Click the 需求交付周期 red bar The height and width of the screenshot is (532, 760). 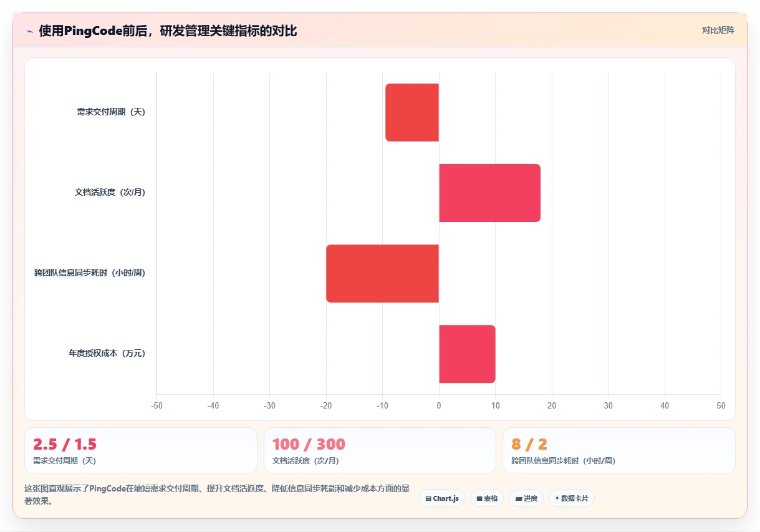click(x=412, y=112)
